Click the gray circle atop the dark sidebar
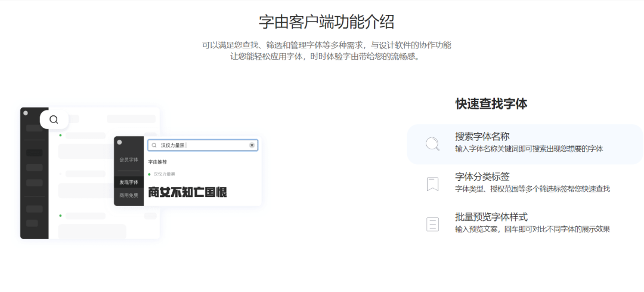The image size is (644, 292). pos(26,112)
